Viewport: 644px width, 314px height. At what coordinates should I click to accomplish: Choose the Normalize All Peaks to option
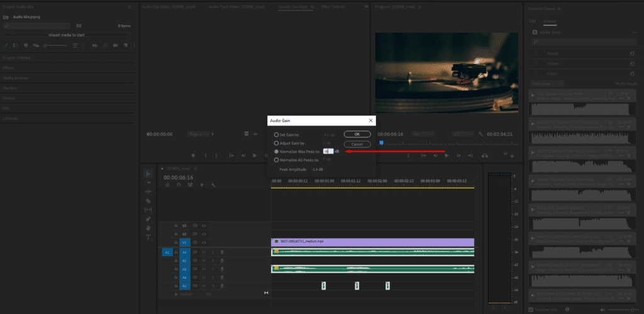pyautogui.click(x=276, y=160)
